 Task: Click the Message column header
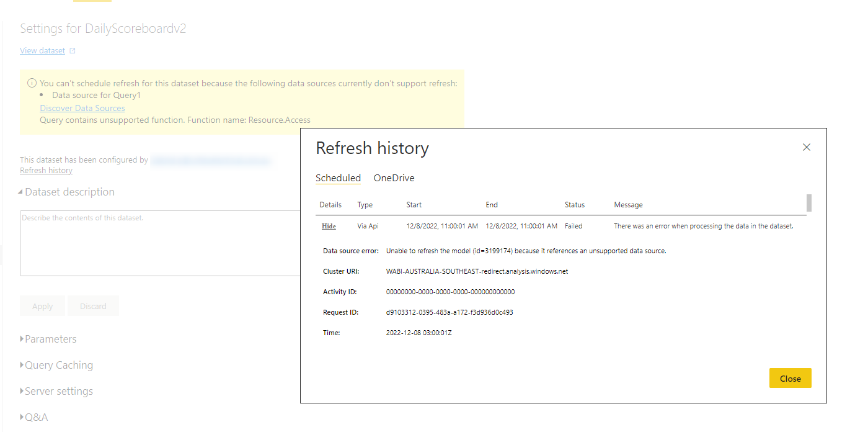pos(628,205)
